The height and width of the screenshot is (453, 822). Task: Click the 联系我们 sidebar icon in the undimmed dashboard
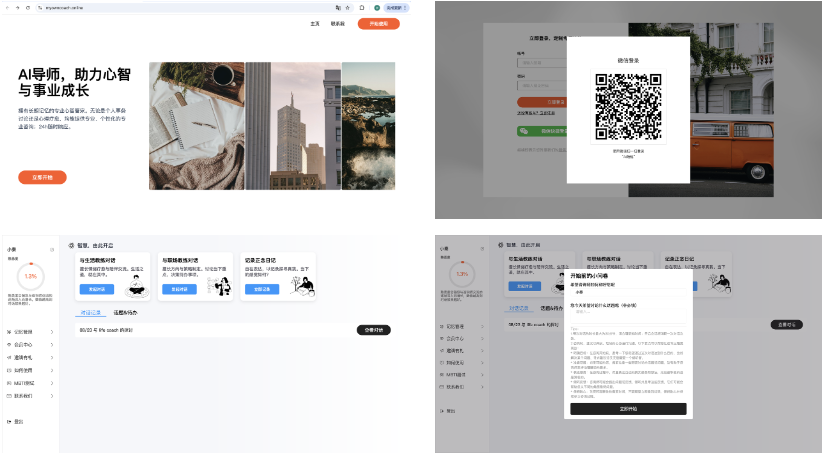point(9,396)
